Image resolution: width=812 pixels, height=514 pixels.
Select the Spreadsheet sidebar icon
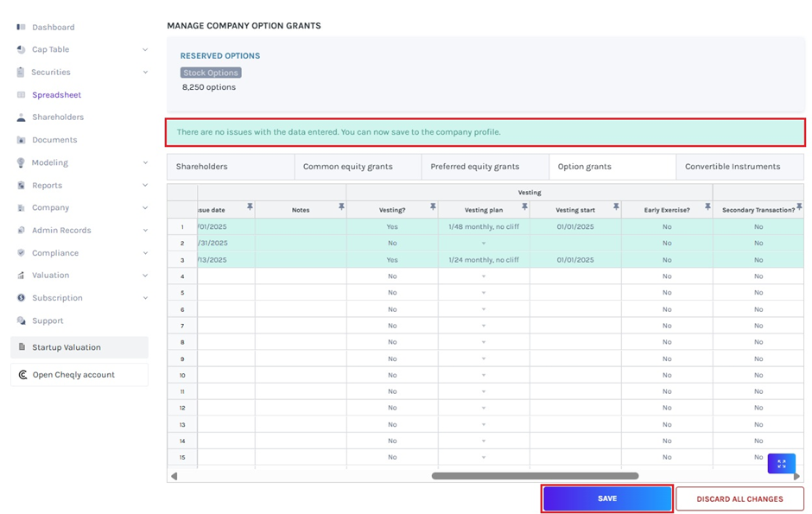click(x=21, y=94)
